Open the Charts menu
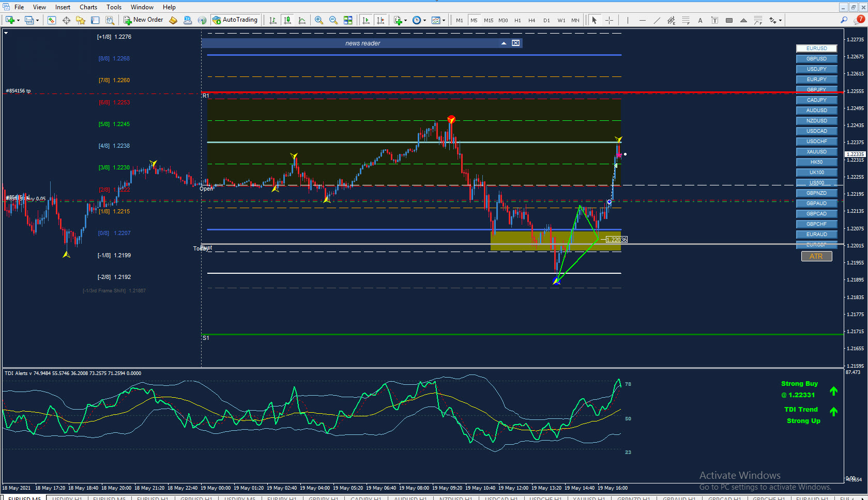868x500 pixels. 88,7
